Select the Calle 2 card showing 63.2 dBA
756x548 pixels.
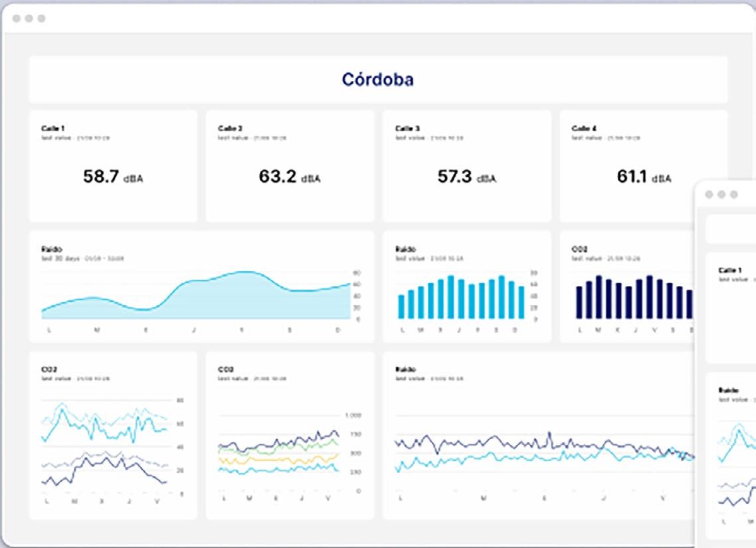[x=290, y=166]
